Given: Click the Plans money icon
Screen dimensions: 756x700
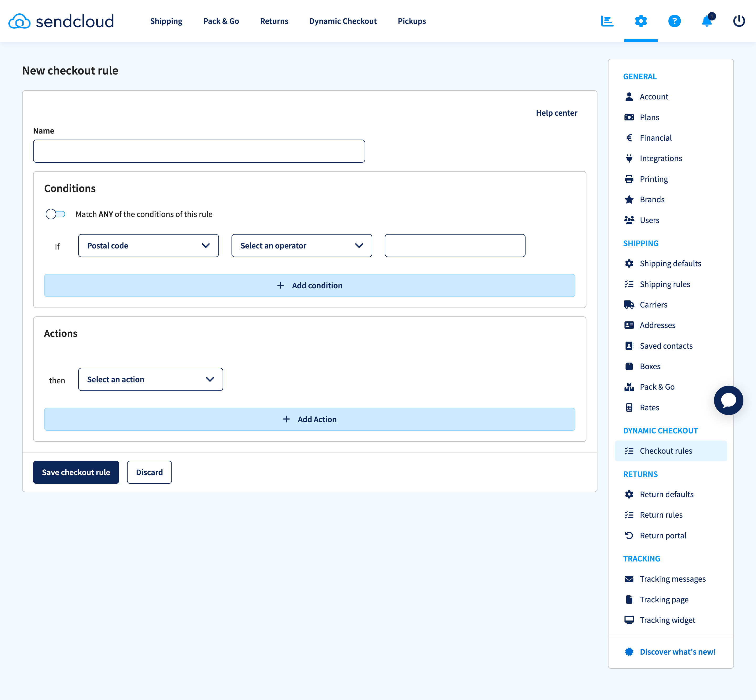Looking at the screenshot, I should pos(629,118).
